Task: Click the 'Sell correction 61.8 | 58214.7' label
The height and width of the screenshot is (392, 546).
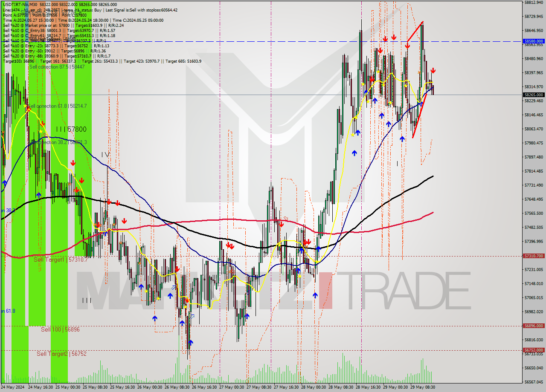Action: pyautogui.click(x=57, y=106)
